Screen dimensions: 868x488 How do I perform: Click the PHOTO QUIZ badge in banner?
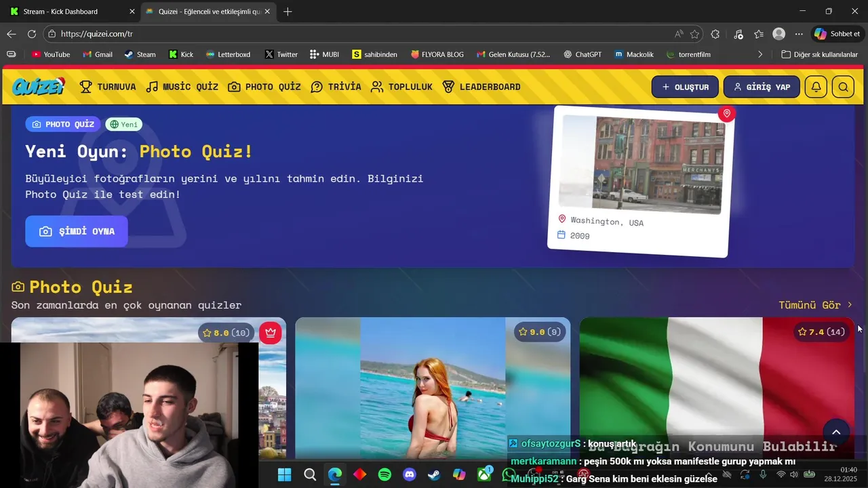[63, 124]
